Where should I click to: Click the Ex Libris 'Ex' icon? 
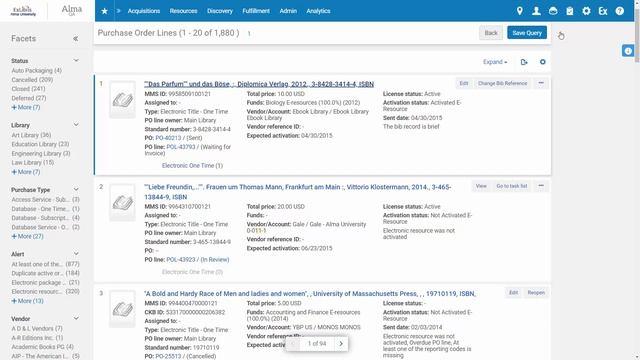point(603,11)
